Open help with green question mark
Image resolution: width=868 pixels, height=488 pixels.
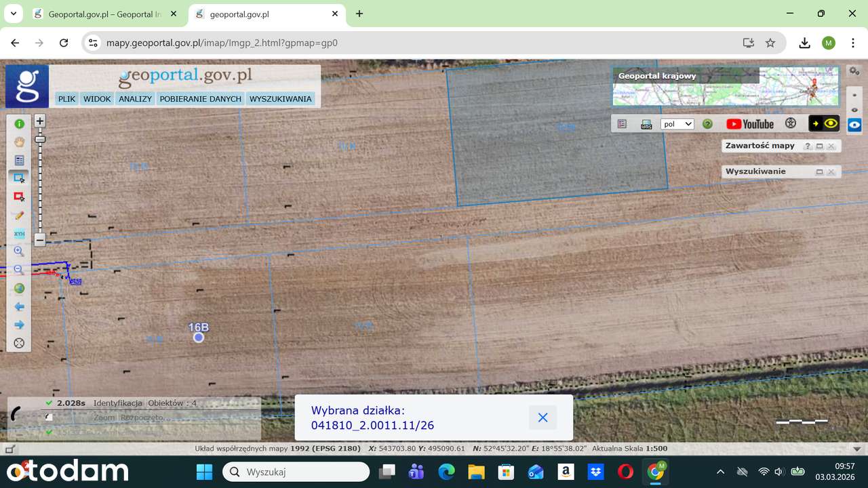pyautogui.click(x=707, y=124)
